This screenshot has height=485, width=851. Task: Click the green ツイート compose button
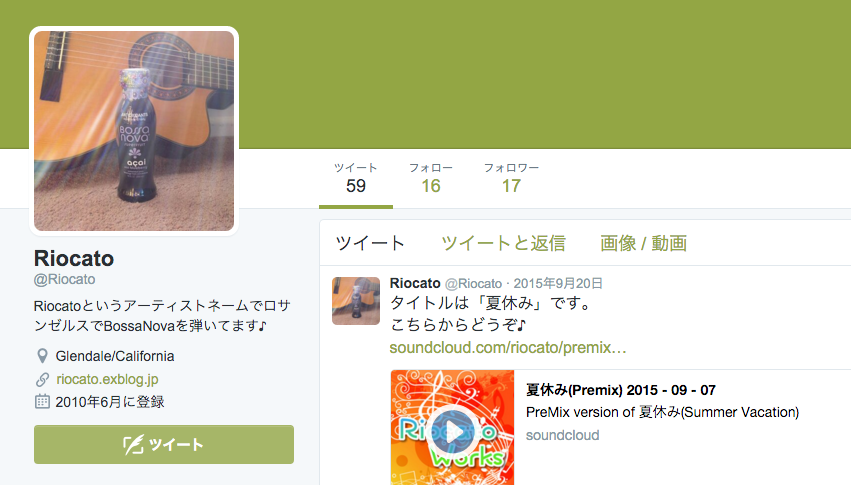pyautogui.click(x=164, y=444)
